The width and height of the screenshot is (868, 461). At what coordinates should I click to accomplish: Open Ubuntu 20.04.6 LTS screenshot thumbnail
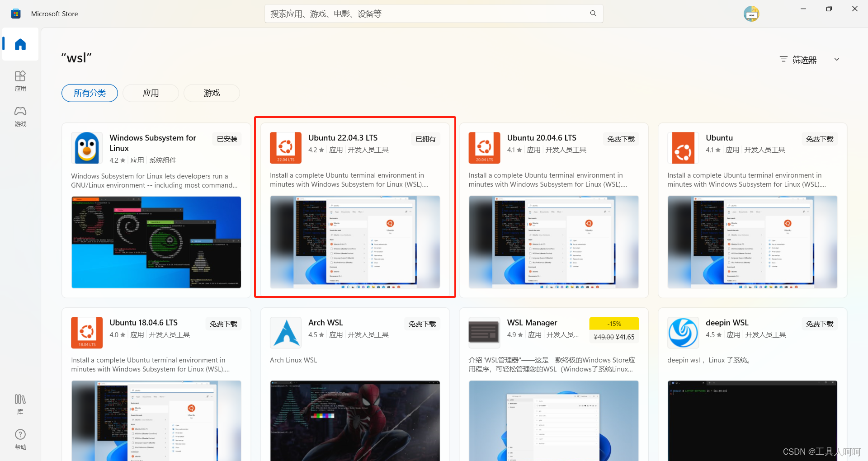pos(553,242)
